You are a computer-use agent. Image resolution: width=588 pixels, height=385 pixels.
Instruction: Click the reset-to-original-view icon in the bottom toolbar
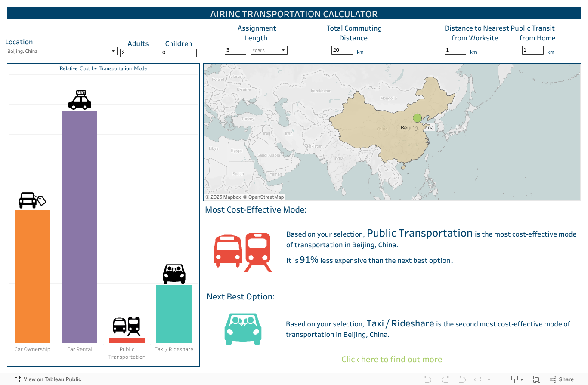pos(461,379)
